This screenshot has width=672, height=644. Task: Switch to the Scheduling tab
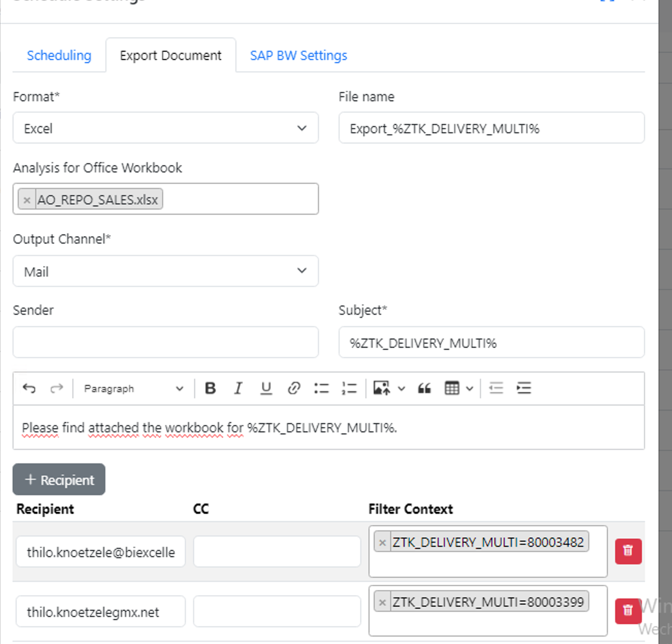point(59,55)
